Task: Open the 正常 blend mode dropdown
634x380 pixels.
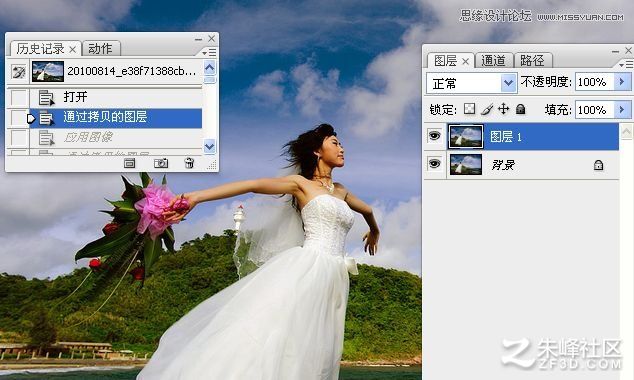Action: click(471, 83)
